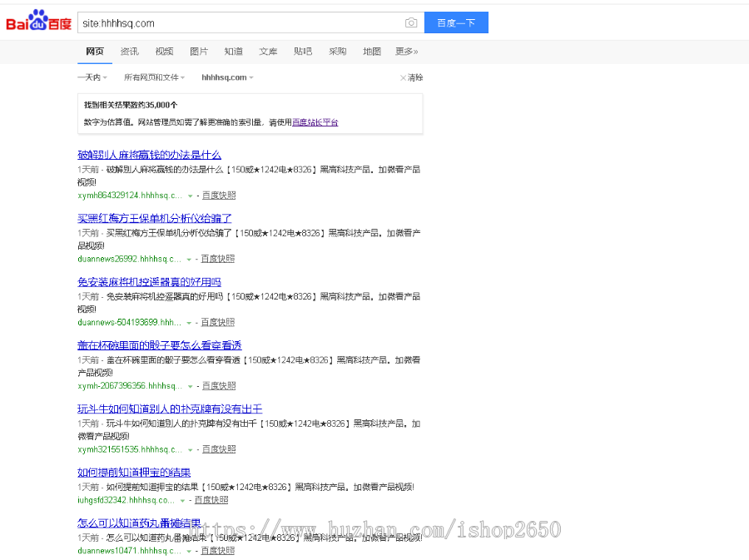Open camera image search icon

point(411,23)
